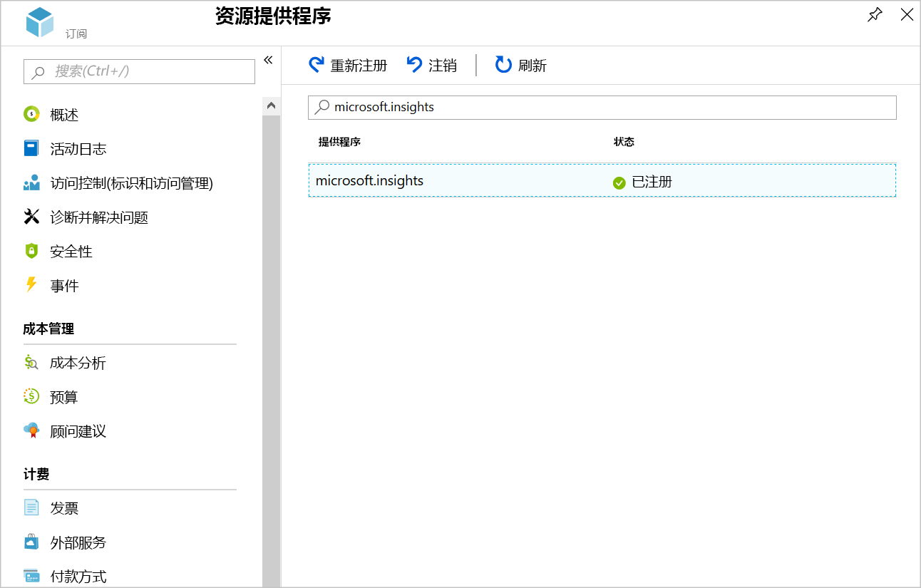This screenshot has height=588, width=921.
Task: Open 诊断并解决问题 menu item
Action: pos(99,217)
